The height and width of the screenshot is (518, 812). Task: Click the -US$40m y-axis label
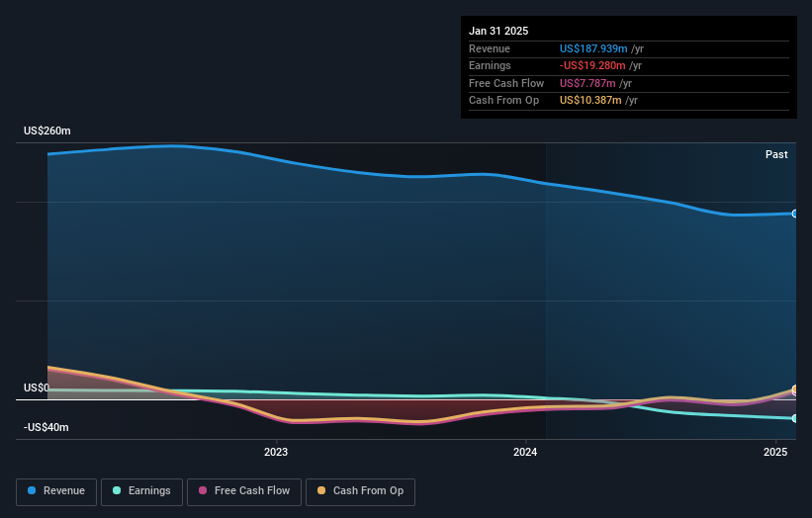point(46,427)
